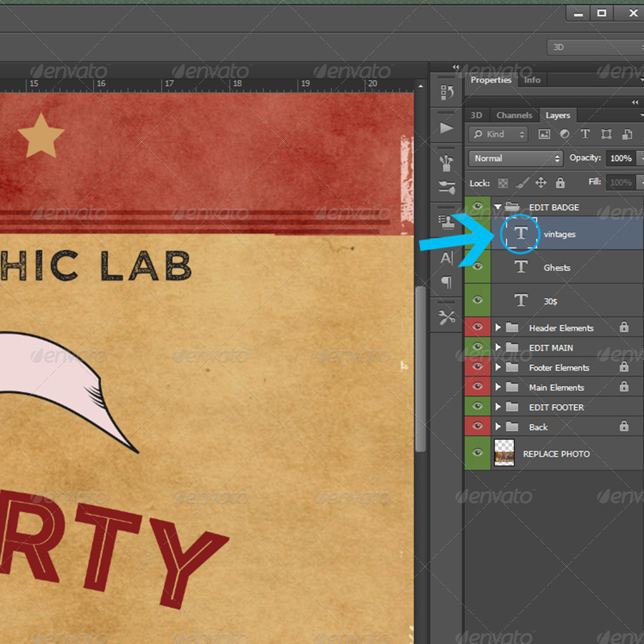
Task: Filter layers by adjustment layer type
Action: [565, 134]
